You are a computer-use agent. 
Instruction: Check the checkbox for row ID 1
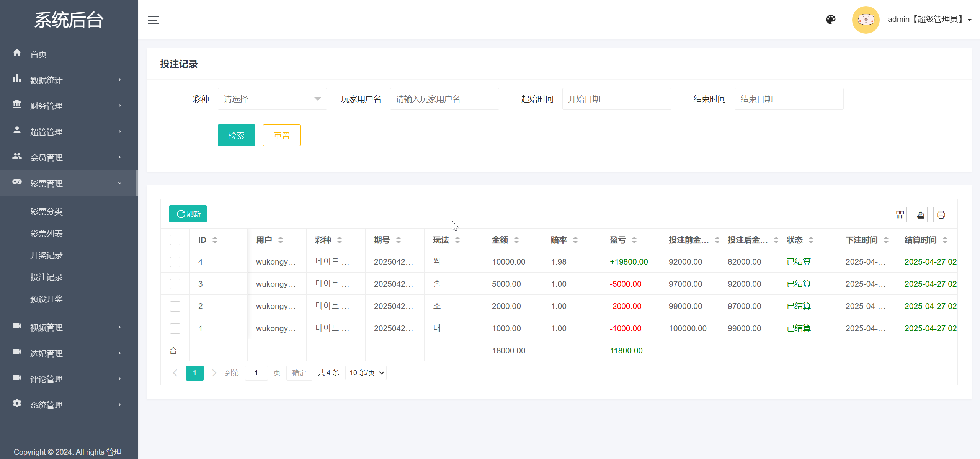(x=175, y=328)
